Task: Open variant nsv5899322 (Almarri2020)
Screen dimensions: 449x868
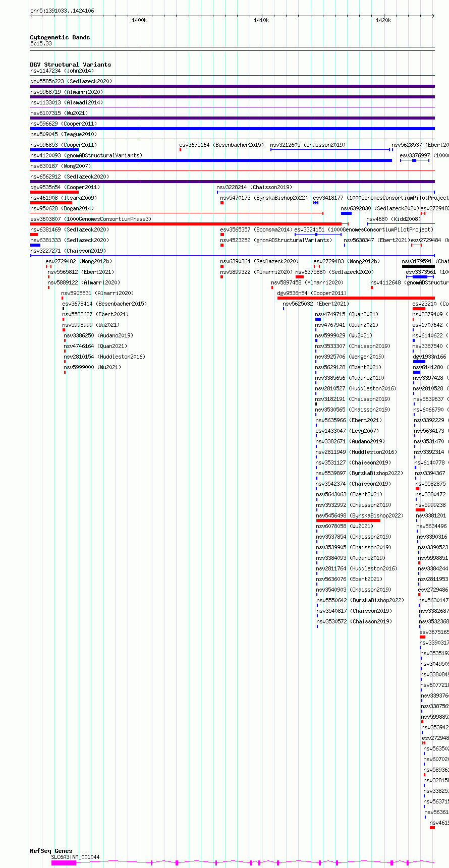Action: 257,272
